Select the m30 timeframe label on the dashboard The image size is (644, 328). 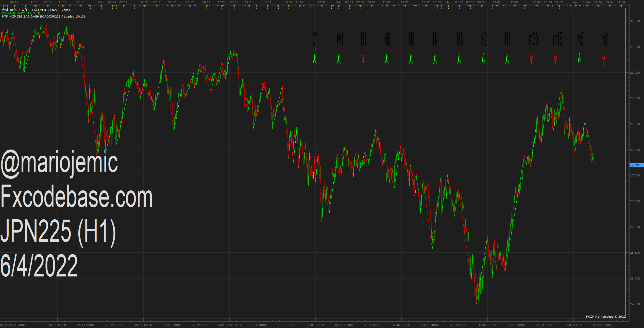coord(533,39)
